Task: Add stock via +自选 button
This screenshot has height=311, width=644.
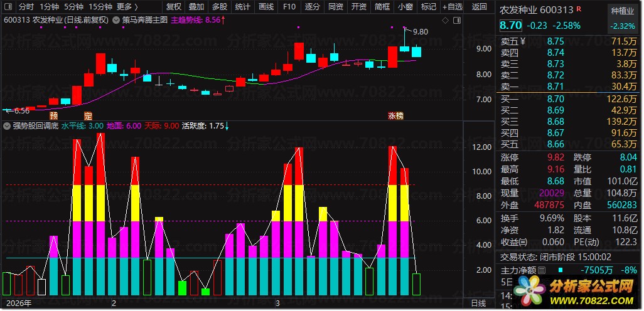Action: (453, 6)
